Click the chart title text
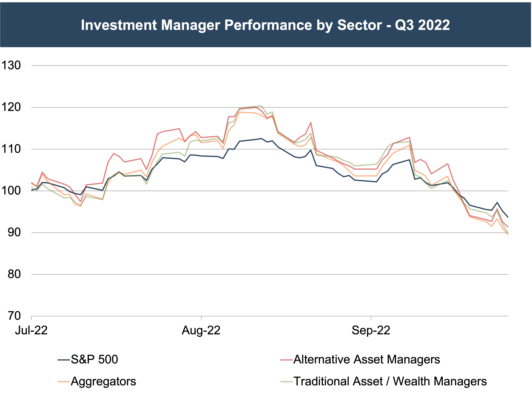The width and height of the screenshot is (532, 396). [x=265, y=25]
